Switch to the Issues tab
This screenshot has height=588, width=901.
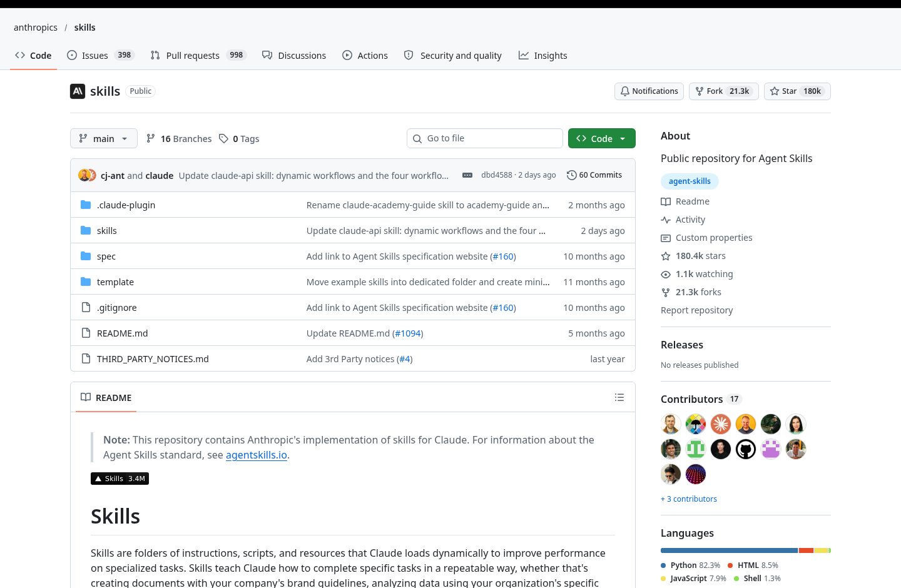click(100, 55)
